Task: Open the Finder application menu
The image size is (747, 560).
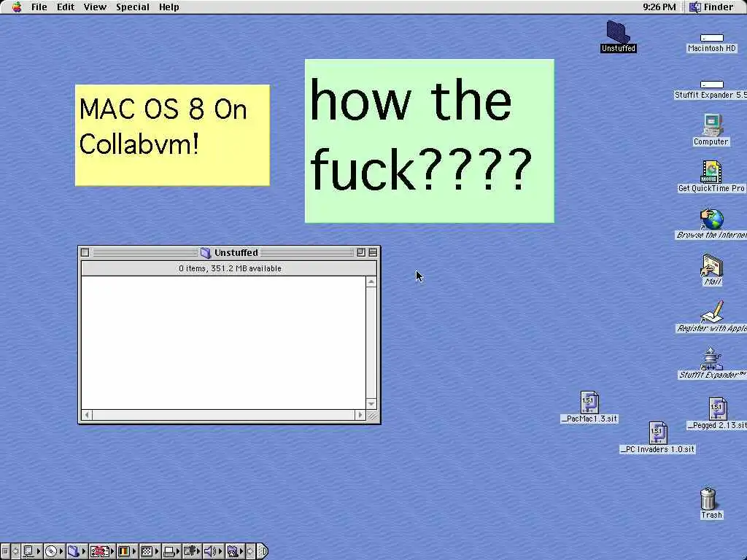Action: [711, 7]
